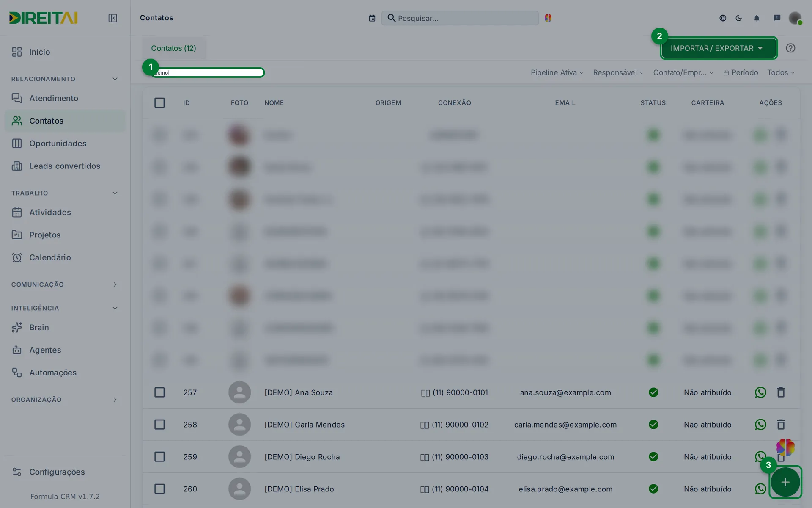
Task: Switch to Contatos (12) tab
Action: (173, 48)
